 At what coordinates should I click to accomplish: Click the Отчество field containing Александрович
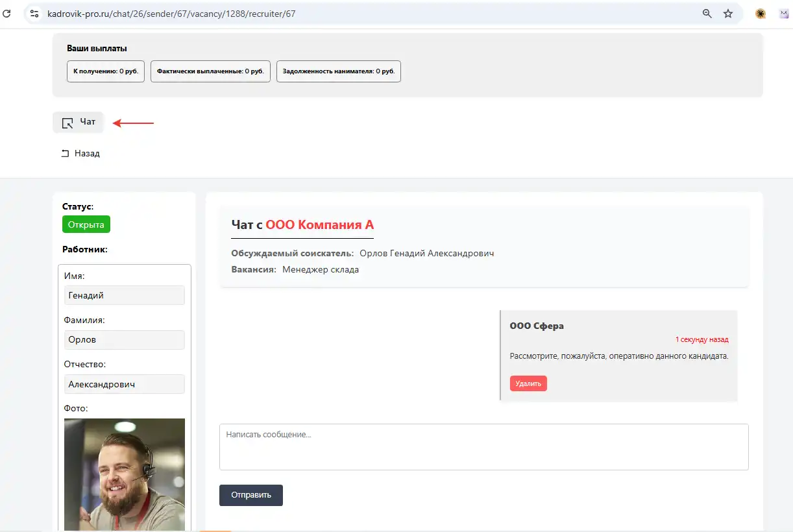[x=124, y=384]
